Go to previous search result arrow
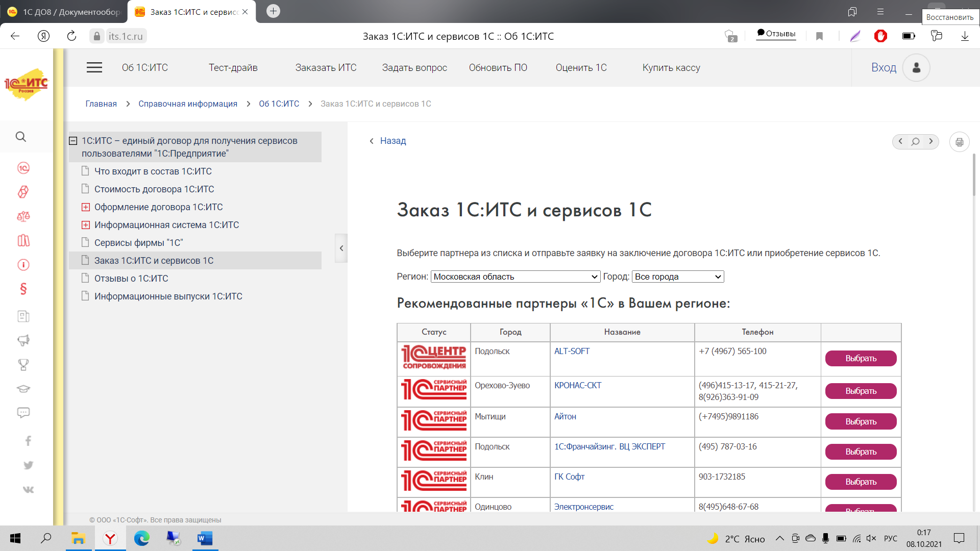 coord(900,141)
